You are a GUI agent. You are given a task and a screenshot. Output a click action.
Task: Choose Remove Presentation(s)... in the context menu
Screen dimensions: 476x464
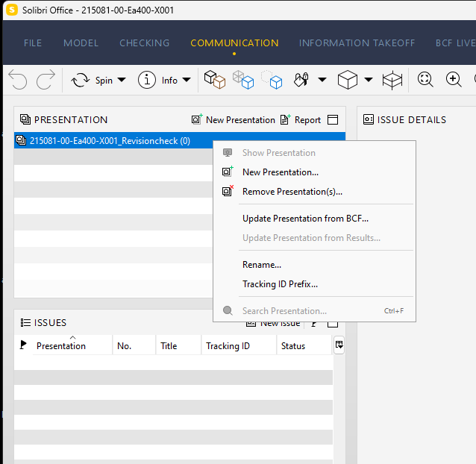pos(315,192)
